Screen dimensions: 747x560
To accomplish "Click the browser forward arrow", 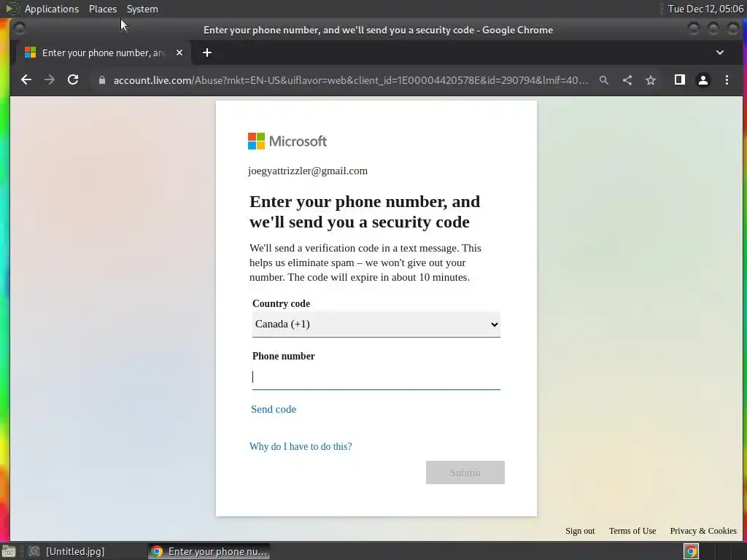I will tap(50, 80).
